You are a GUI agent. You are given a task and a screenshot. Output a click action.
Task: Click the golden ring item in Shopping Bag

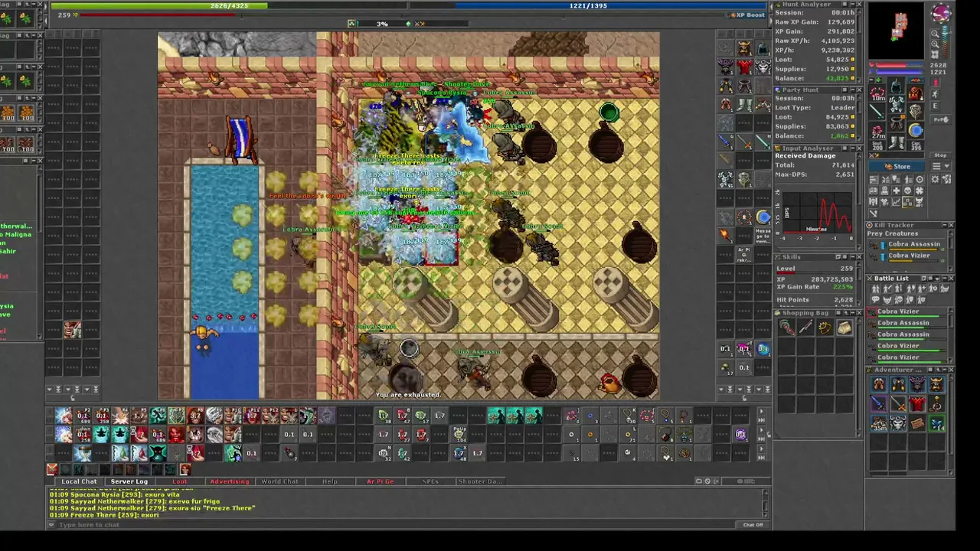pos(825,328)
